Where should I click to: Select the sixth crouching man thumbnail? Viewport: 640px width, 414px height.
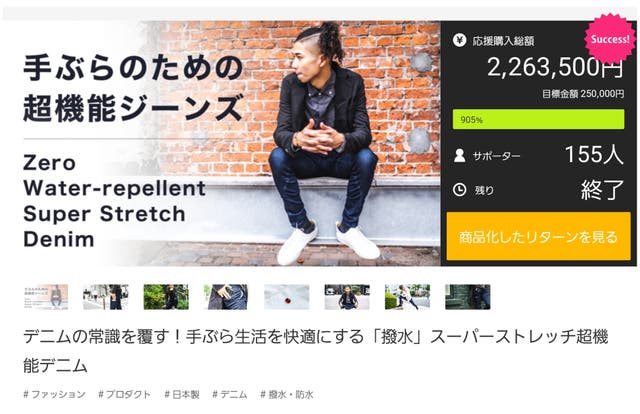tap(347, 297)
